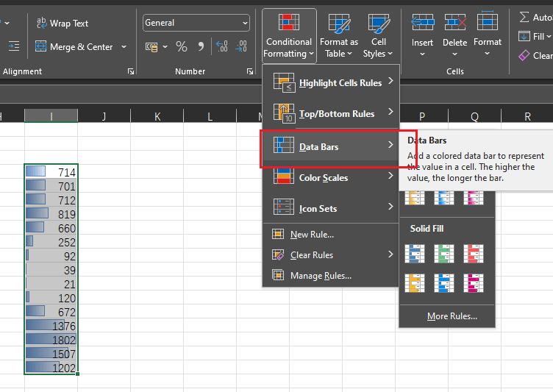Apply Percent Style format

coord(182,46)
